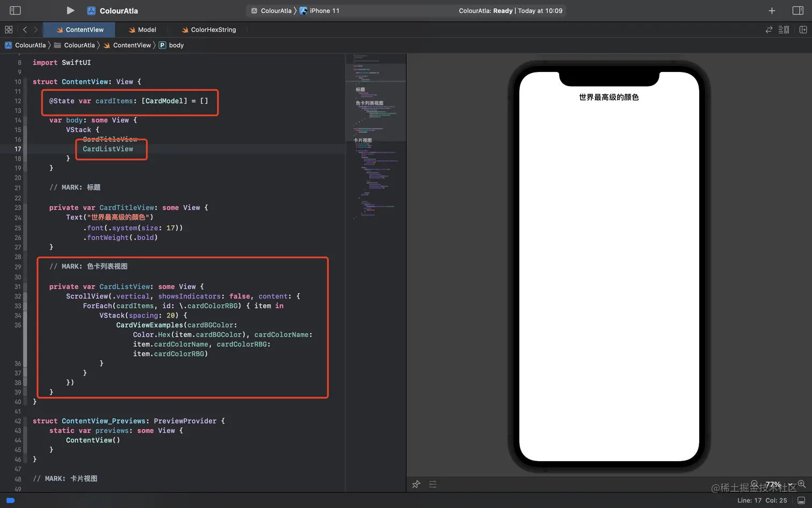Click the code folding ribbon near line 35
The height and width of the screenshot is (508, 812).
[x=25, y=339]
